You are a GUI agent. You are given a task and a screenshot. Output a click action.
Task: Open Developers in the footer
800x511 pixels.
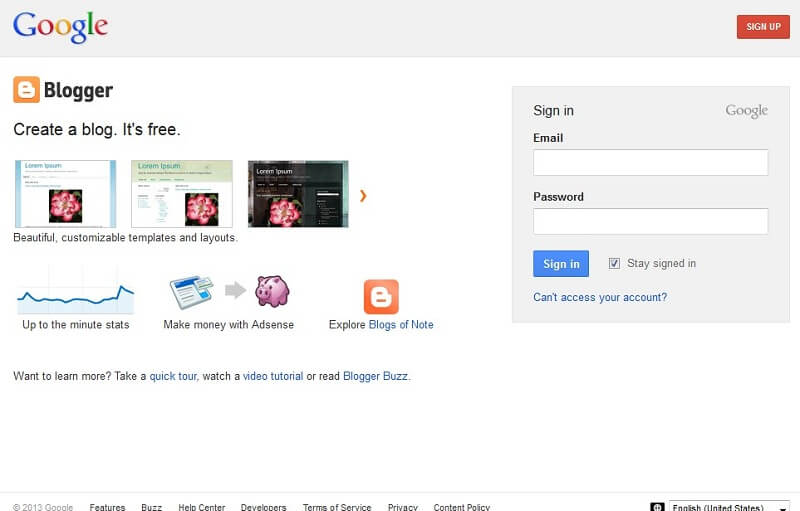click(x=263, y=507)
